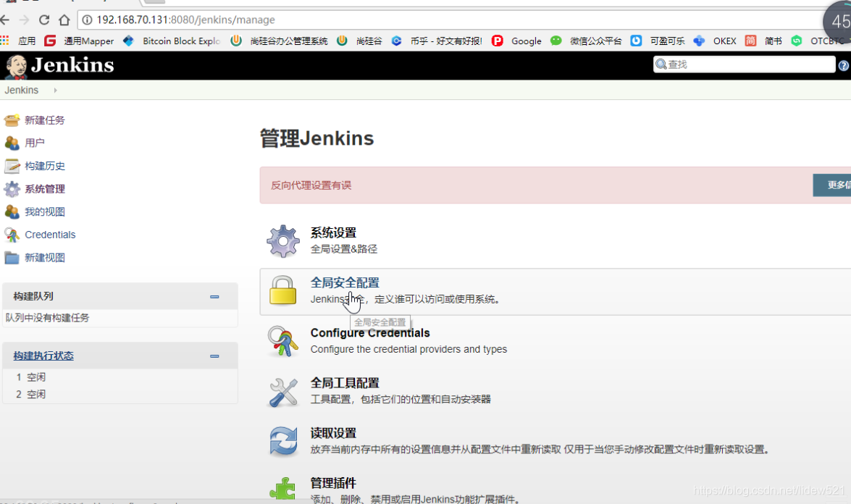
Task: Collapse the 构建执行状态 panel
Action: pos(214,356)
